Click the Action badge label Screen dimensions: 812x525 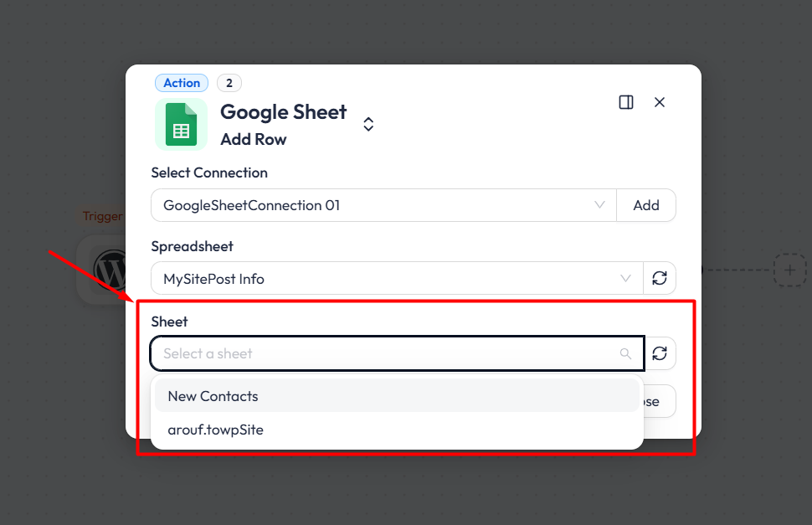[x=182, y=83]
